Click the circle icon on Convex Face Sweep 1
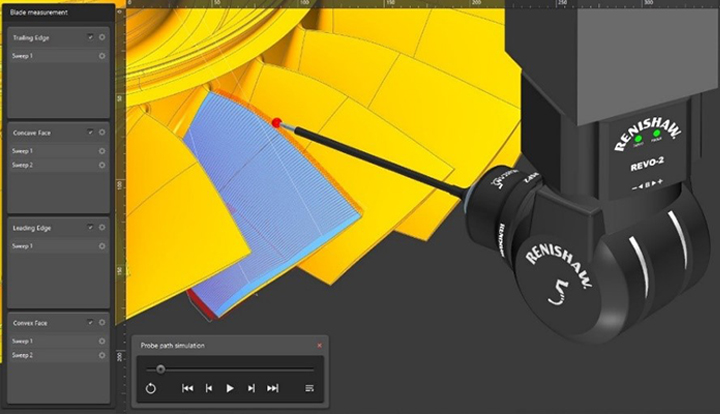The width and height of the screenshot is (720, 414). pos(102,341)
